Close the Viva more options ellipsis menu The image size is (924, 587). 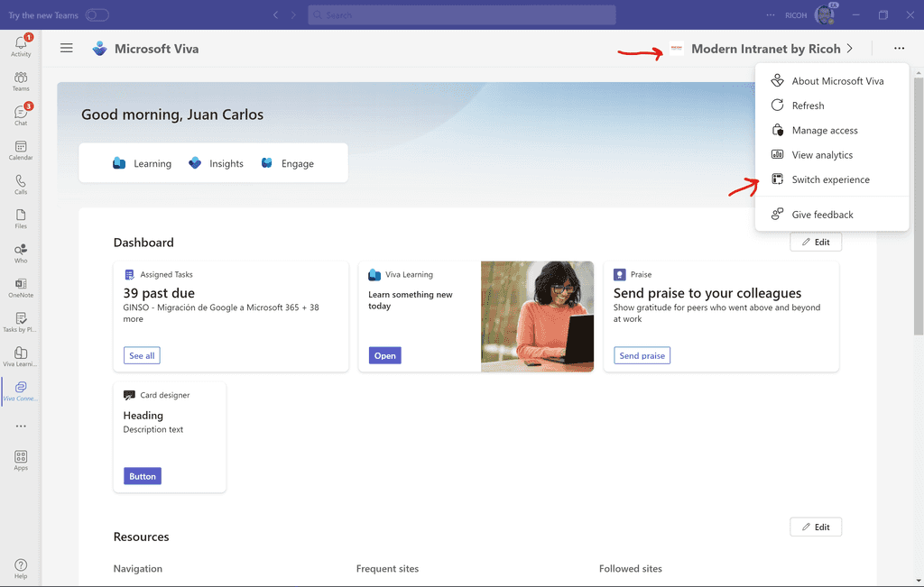click(x=899, y=49)
